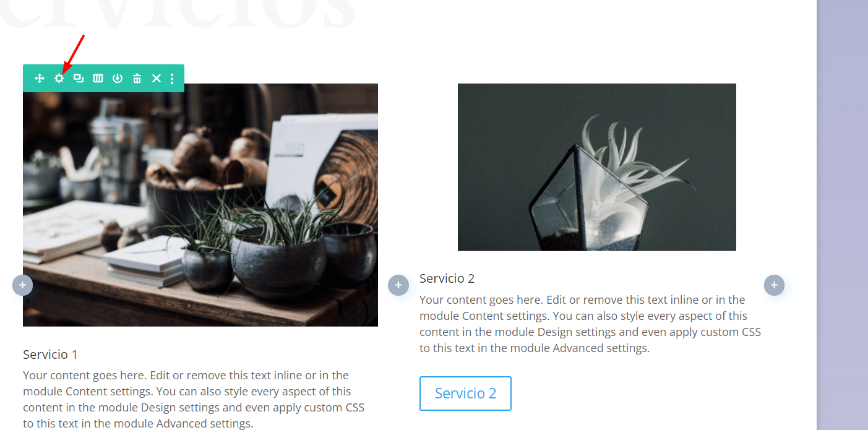
Task: Click the plus button between the two columns
Action: tap(398, 285)
